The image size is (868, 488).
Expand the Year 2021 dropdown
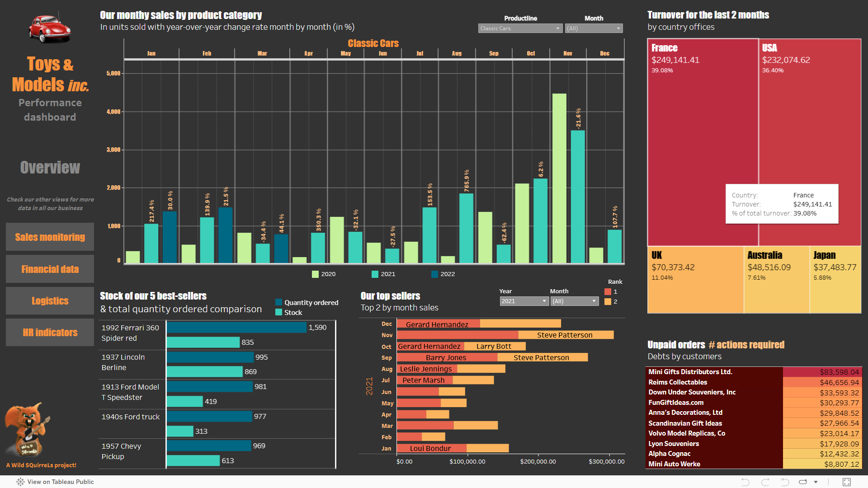(x=524, y=301)
